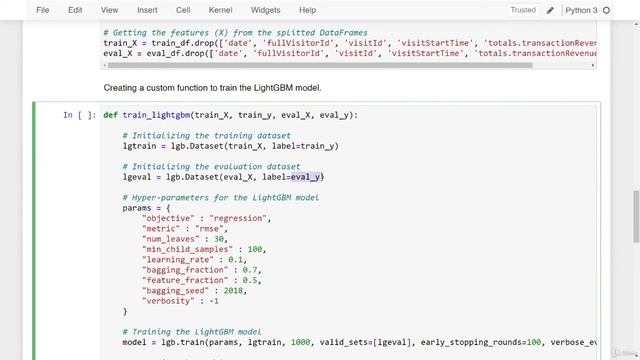This screenshot has height=360, width=640.
Task: Open the Insert menu
Action: tap(147, 10)
